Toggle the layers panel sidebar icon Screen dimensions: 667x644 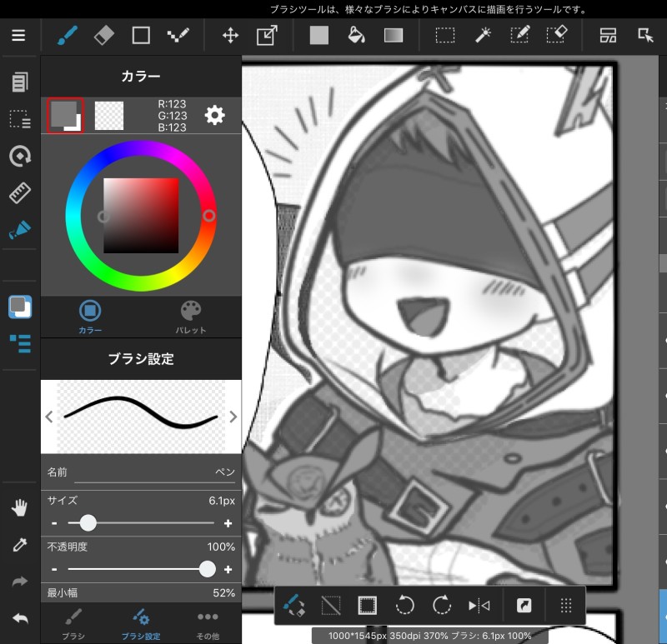click(19, 343)
